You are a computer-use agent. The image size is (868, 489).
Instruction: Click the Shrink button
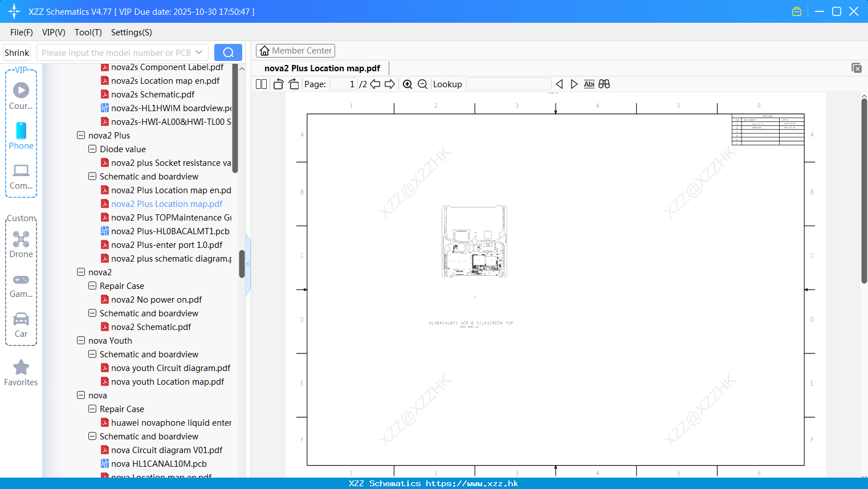pyautogui.click(x=17, y=52)
